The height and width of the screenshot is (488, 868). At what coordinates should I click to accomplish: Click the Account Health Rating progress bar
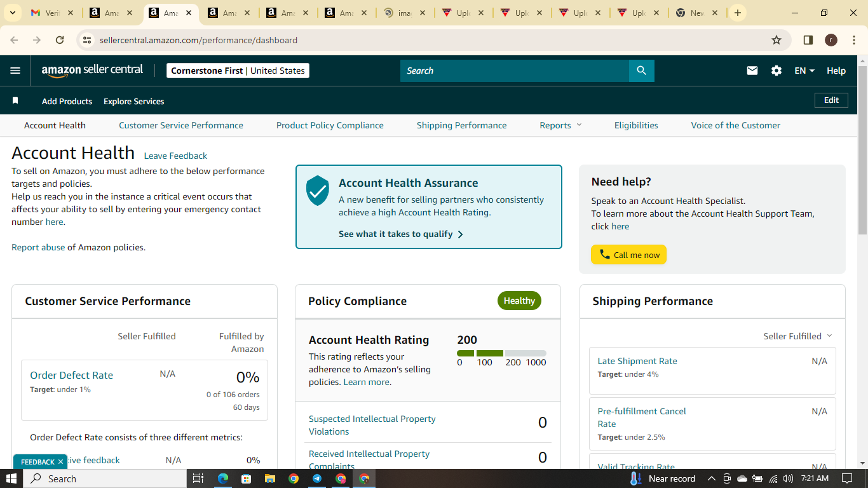(501, 353)
